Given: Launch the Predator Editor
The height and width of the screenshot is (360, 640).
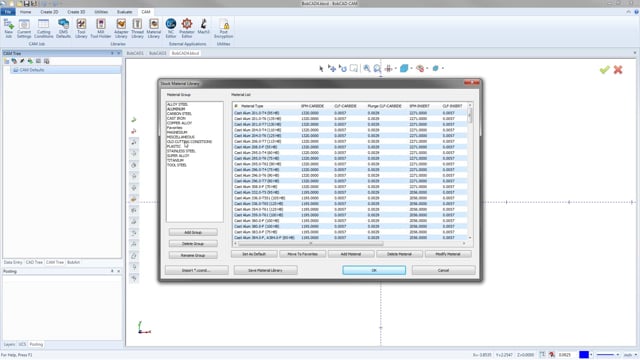Looking at the screenshot, I should pos(187,28).
